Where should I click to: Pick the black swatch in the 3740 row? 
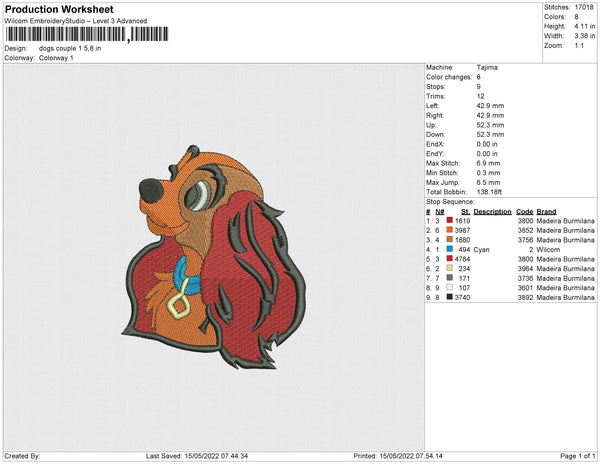(450, 297)
